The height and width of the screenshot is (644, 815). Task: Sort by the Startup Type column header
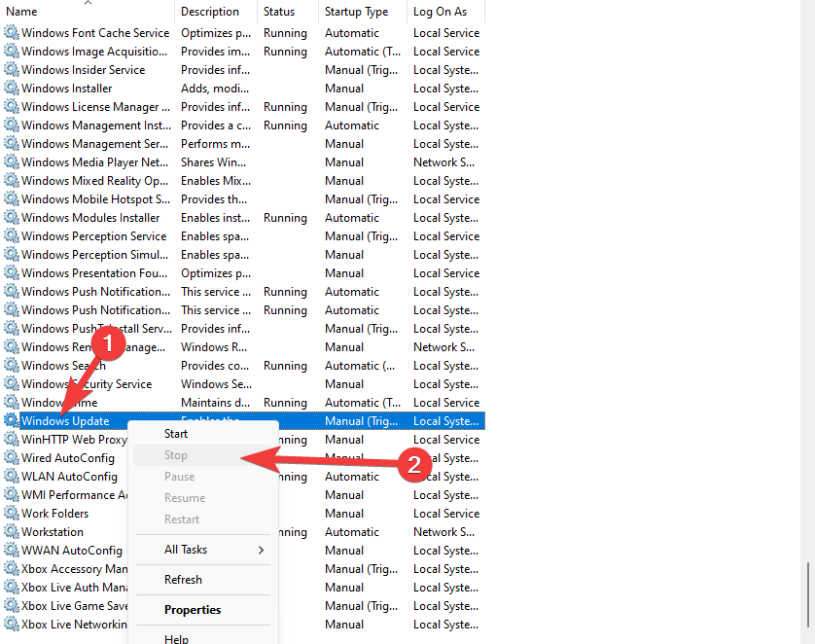click(x=356, y=12)
